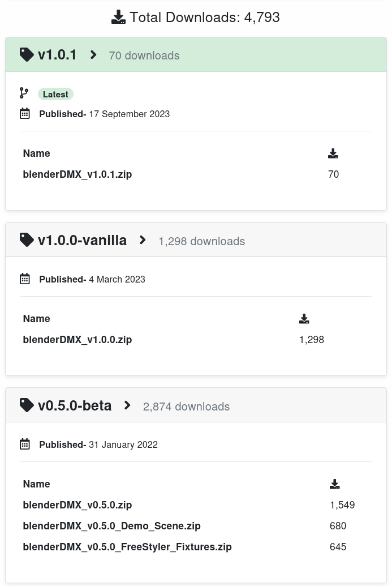Select blenderDMX_v0.5.0_FreeStyler_Fixtures.zip file

pos(127,547)
